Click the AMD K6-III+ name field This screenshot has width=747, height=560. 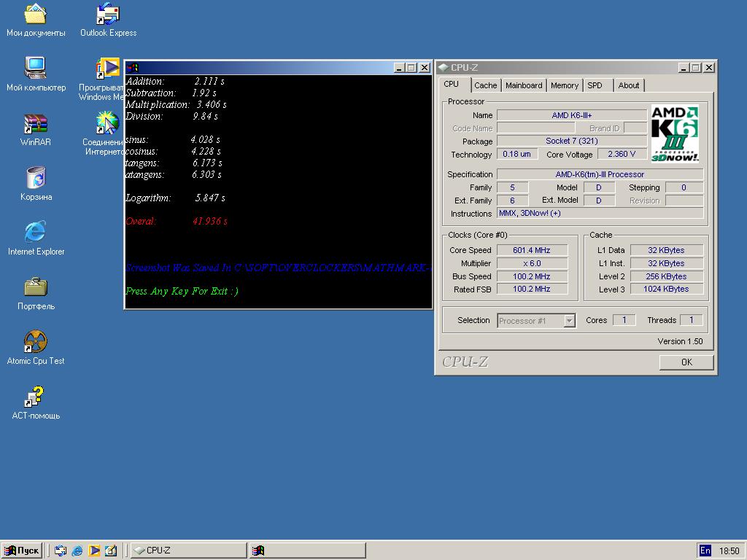pyautogui.click(x=572, y=115)
